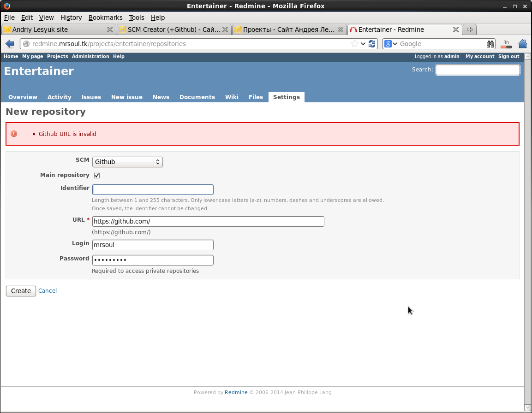This screenshot has width=532, height=413.
Task: Open the History menu
Action: tap(71, 18)
